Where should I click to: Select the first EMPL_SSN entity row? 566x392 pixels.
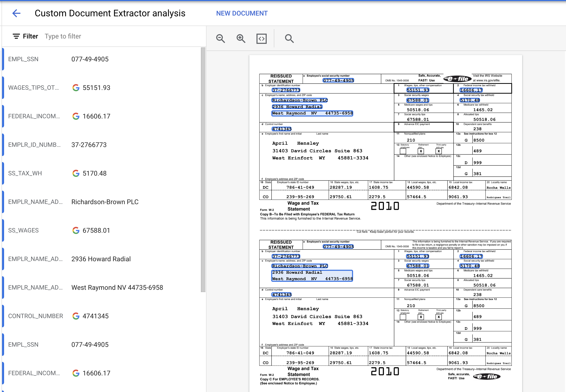[102, 59]
